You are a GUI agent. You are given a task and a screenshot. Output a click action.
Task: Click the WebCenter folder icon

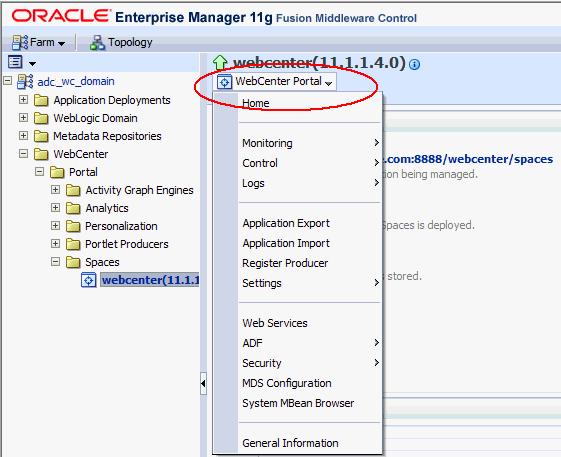tap(41, 154)
